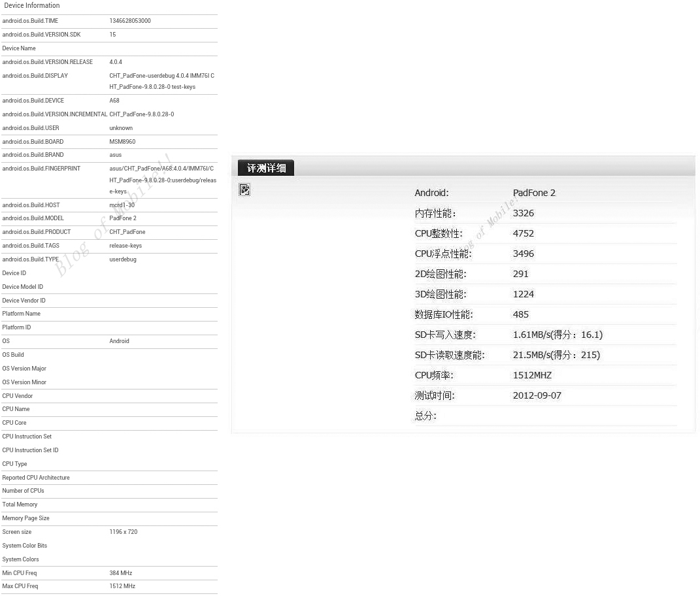
Task: Click the SD卡读取速度能 value 21.5MB/s
Action: [556, 356]
